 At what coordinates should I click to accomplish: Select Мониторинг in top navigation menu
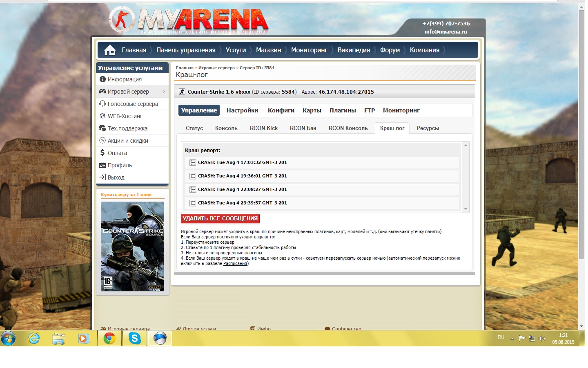point(309,50)
